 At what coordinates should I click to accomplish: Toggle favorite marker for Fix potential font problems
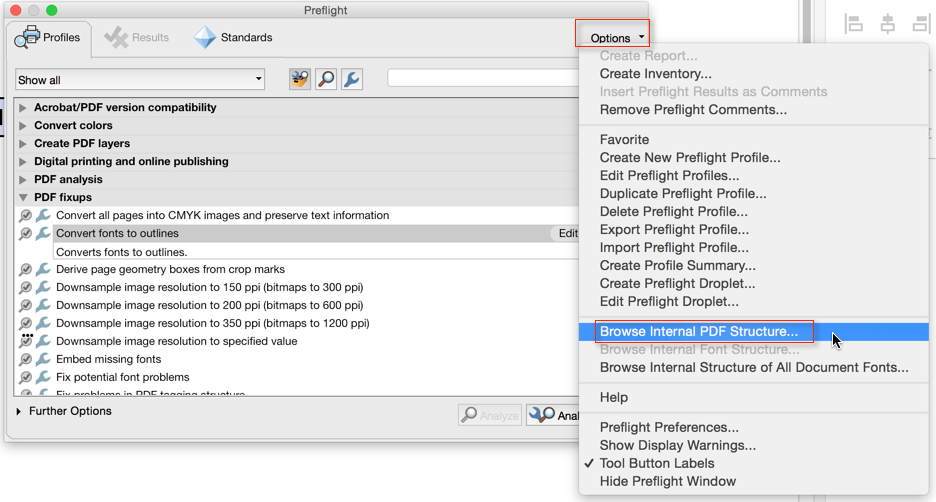point(26,377)
